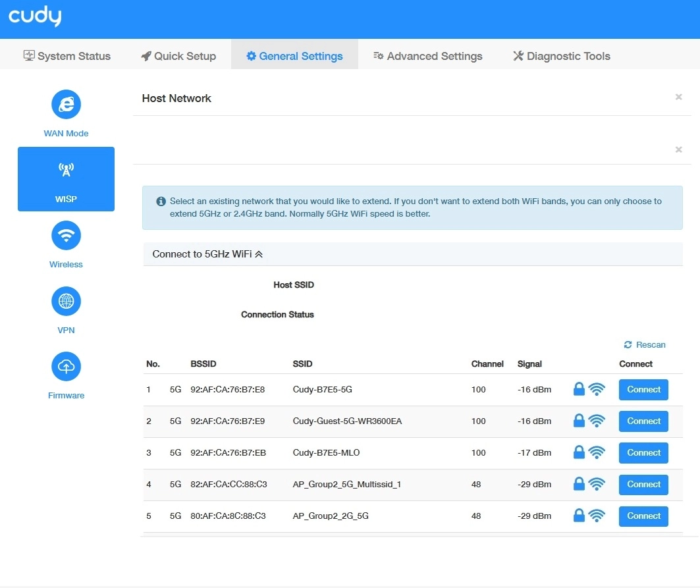Select the WISP antenna icon
Image resolution: width=700 pixels, height=588 pixels.
point(66,170)
